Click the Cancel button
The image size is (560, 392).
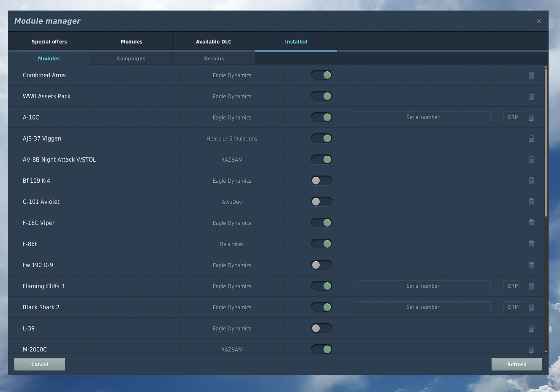[40, 364]
